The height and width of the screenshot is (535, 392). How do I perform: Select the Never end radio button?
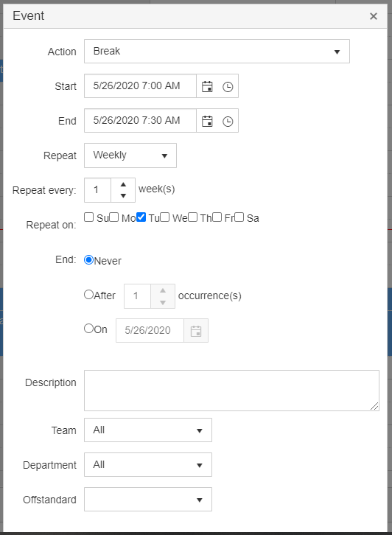click(88, 260)
